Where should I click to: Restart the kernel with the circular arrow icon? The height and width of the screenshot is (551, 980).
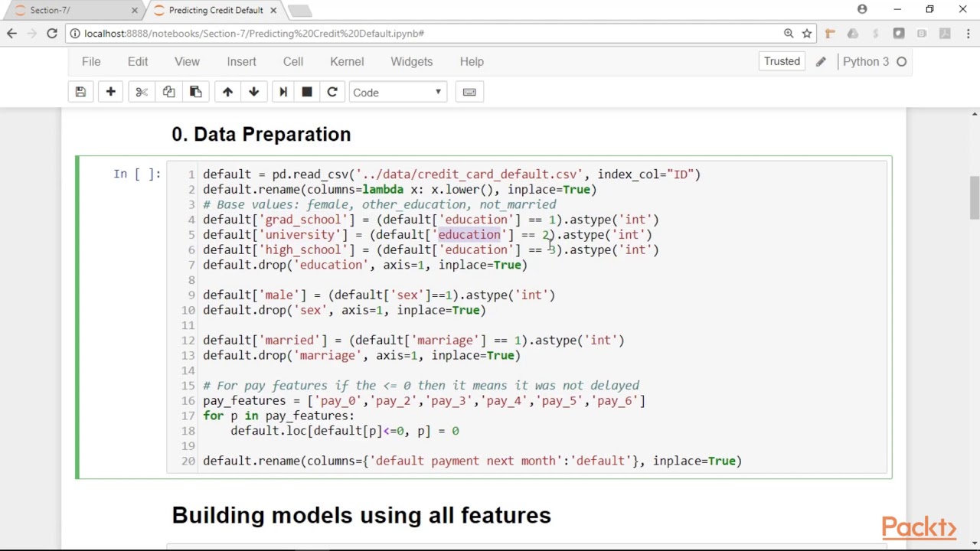[332, 92]
